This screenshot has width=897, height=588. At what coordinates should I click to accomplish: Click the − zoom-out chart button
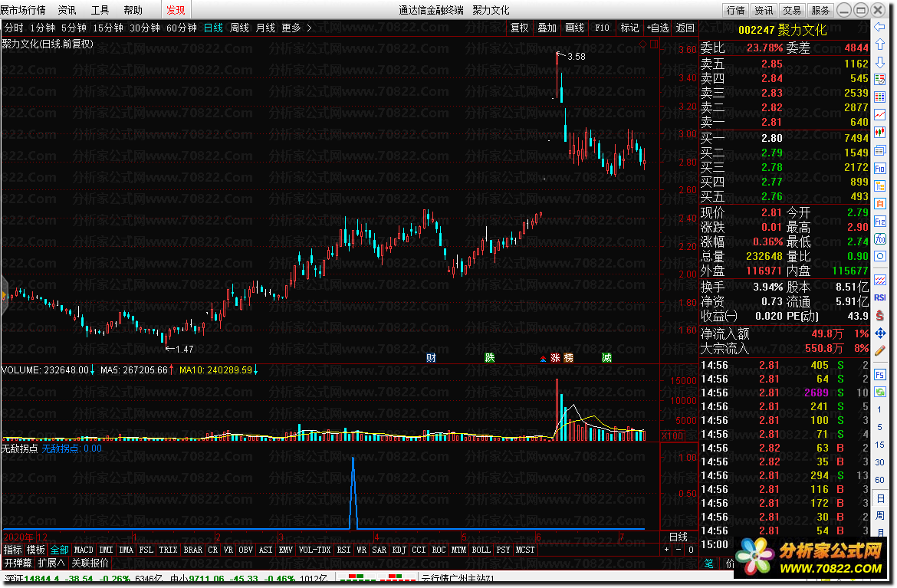pyautogui.click(x=678, y=550)
